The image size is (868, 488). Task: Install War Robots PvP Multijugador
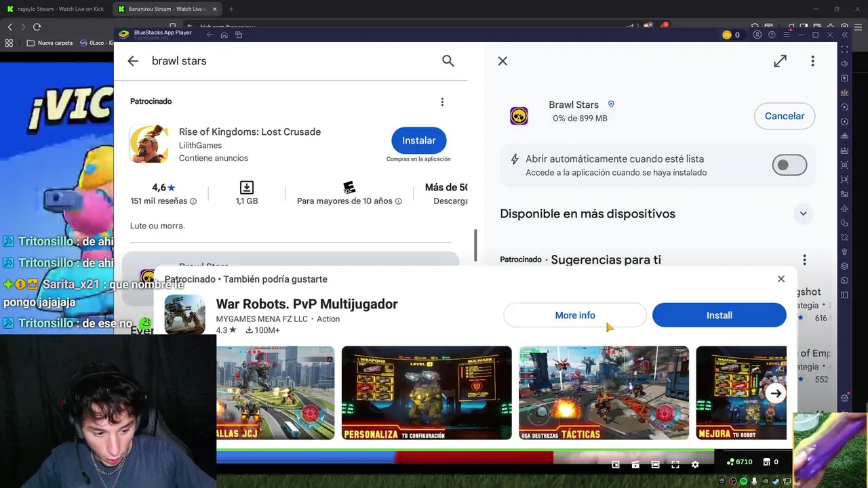click(719, 315)
